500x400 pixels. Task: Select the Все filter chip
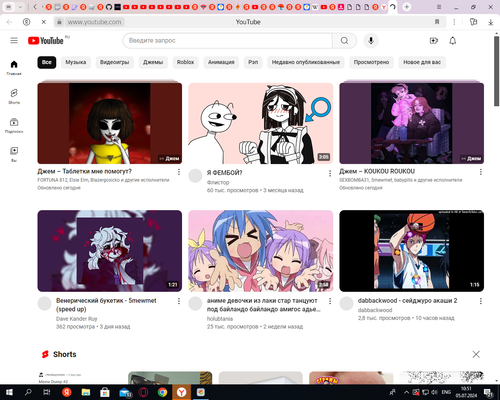(47, 62)
